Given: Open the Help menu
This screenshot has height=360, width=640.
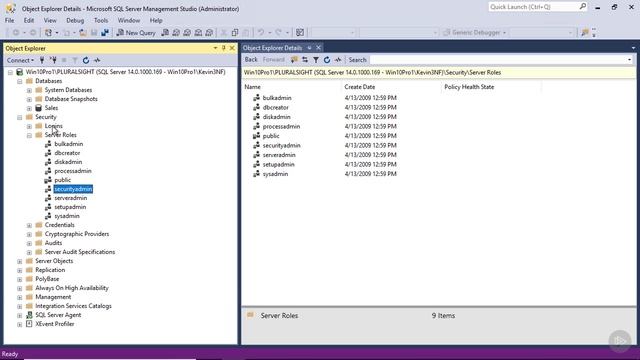Looking at the screenshot, I should pos(156,20).
